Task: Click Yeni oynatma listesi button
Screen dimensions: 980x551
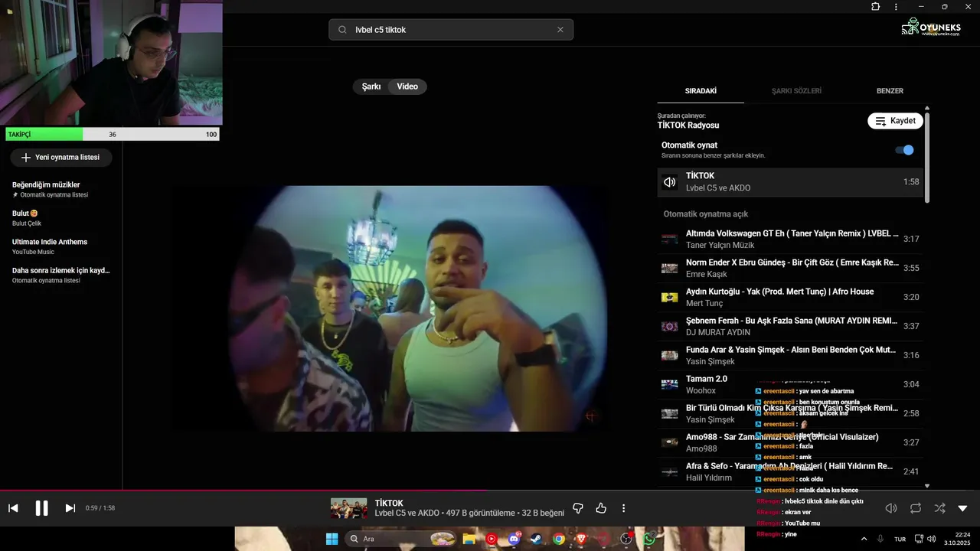Action: pos(60,158)
